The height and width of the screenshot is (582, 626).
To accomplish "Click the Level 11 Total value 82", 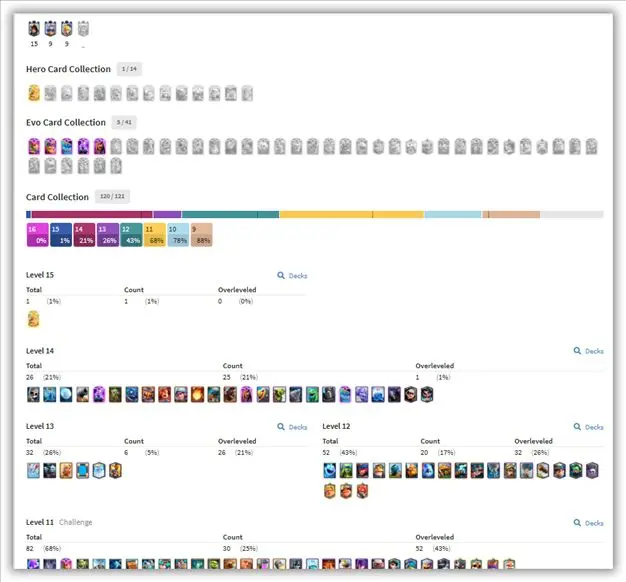I will click(30, 548).
